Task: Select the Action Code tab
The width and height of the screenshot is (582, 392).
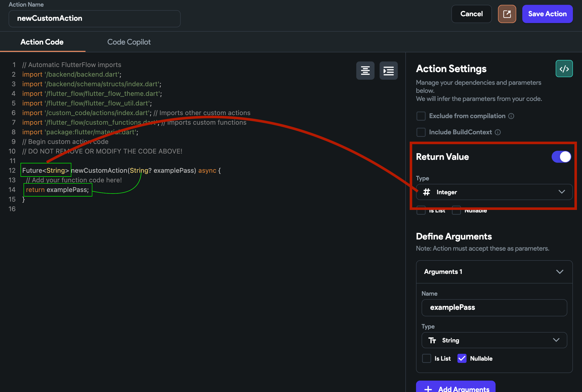Action: [42, 42]
